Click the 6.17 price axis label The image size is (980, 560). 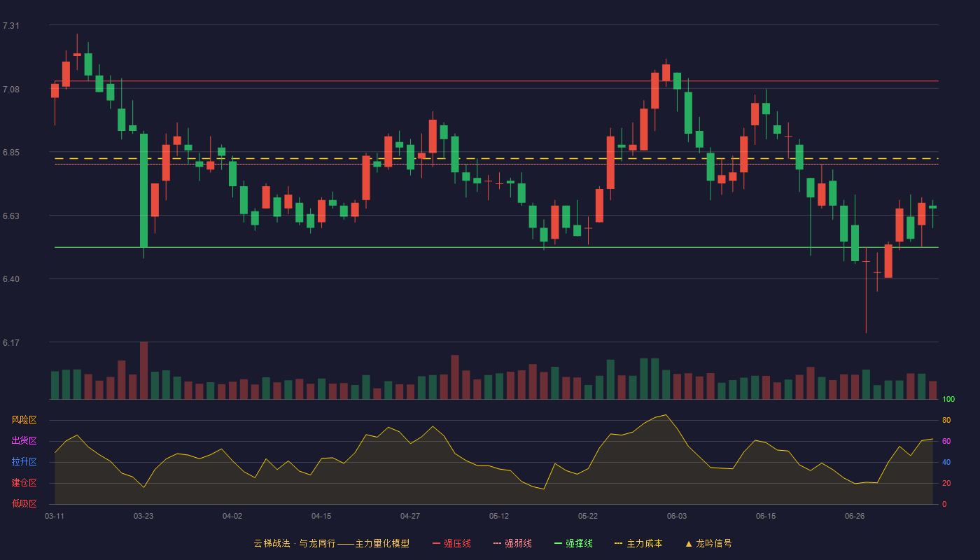point(11,343)
